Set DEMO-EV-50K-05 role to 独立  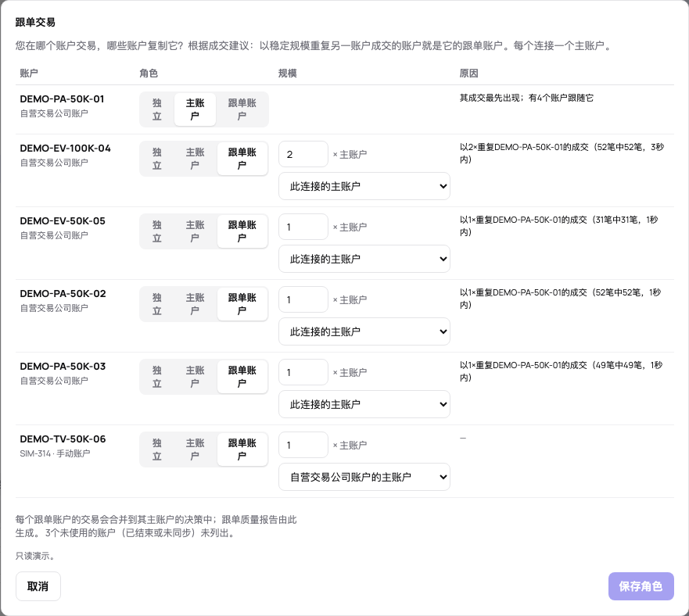(x=157, y=231)
